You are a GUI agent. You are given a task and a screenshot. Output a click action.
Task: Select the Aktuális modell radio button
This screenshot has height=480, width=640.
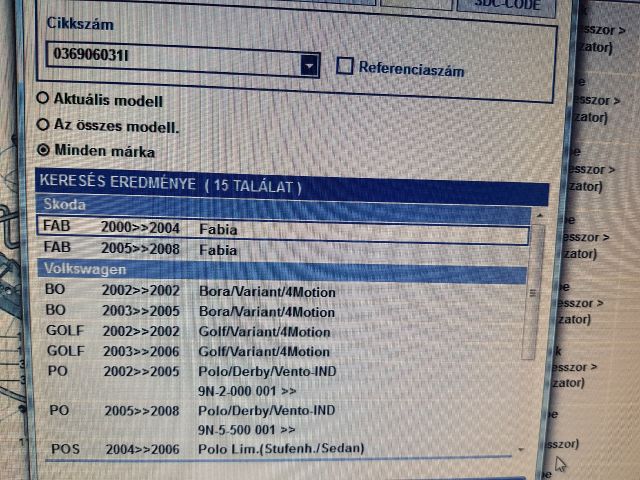pyautogui.click(x=43, y=100)
